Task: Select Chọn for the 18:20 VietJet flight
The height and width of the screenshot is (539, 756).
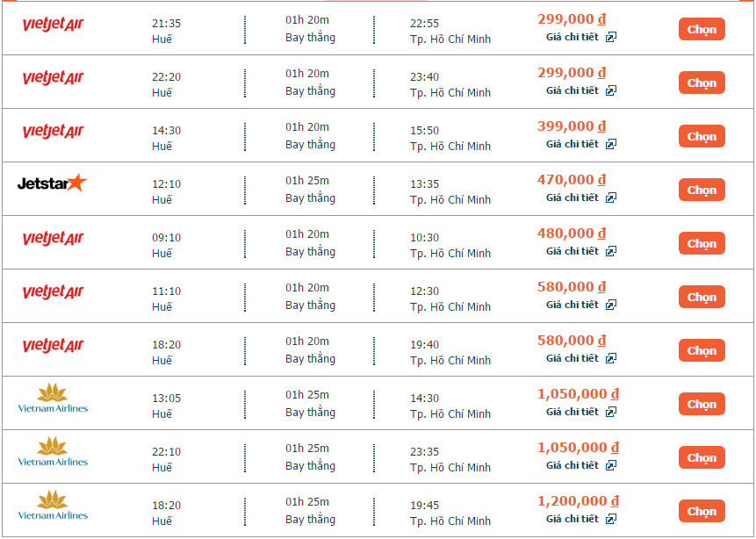Action: point(702,350)
